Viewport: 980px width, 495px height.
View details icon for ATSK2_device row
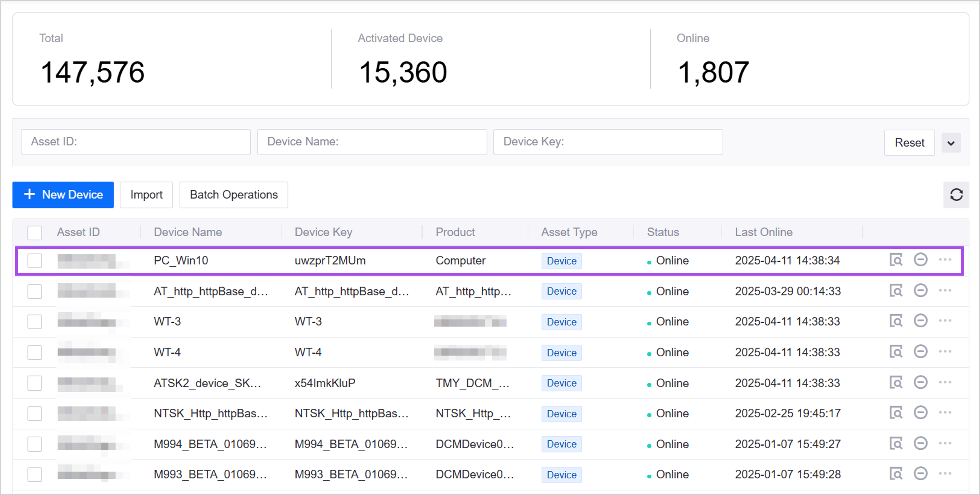pyautogui.click(x=896, y=382)
